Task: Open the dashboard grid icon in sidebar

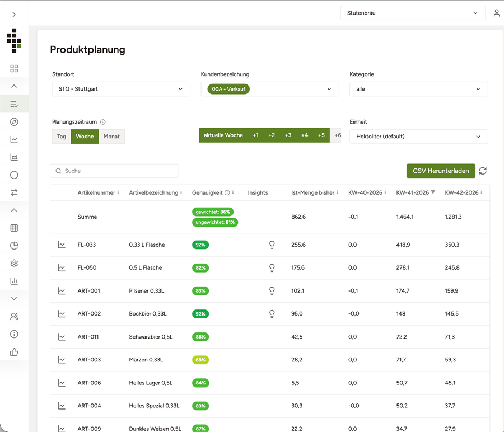Action: tap(14, 68)
